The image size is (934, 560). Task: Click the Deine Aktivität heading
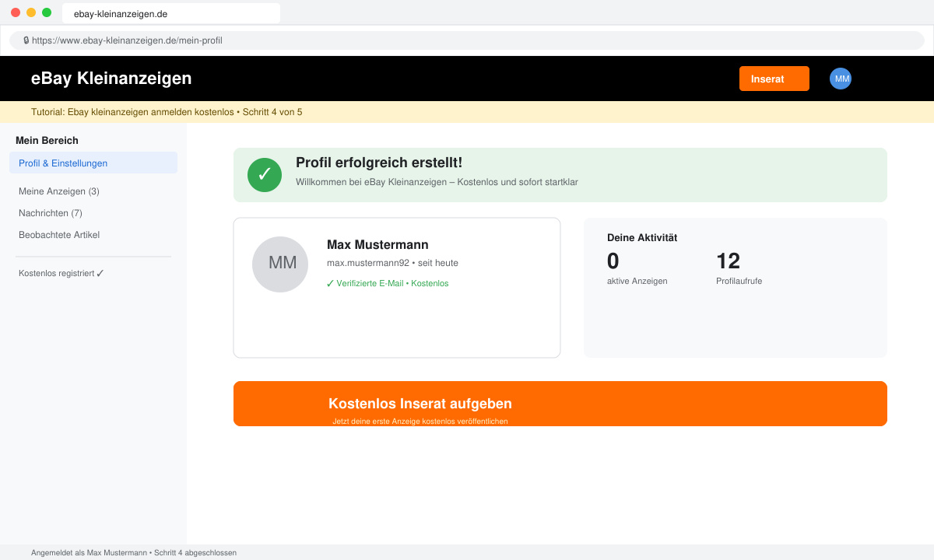coord(642,237)
